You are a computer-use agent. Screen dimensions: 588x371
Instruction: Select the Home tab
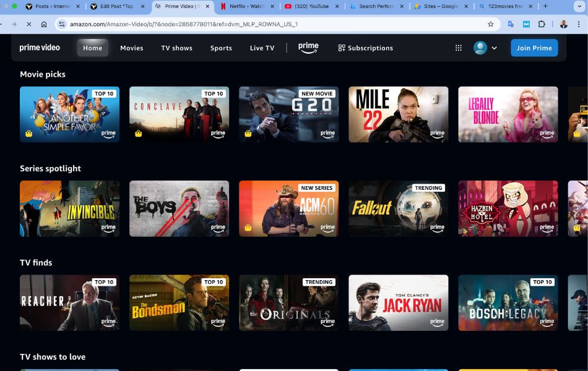93,48
